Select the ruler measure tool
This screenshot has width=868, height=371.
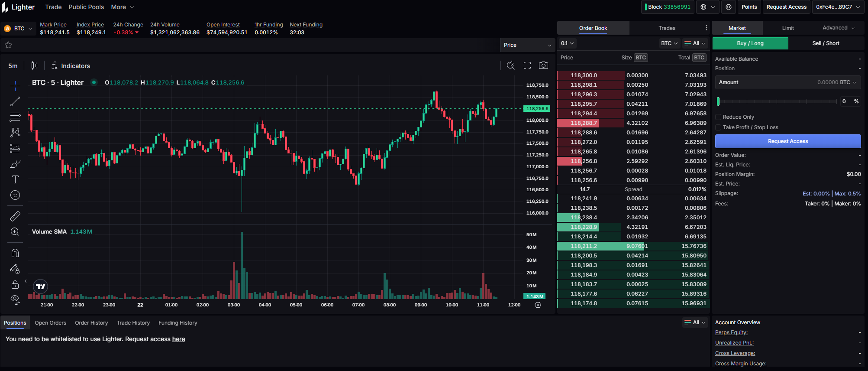click(x=15, y=216)
